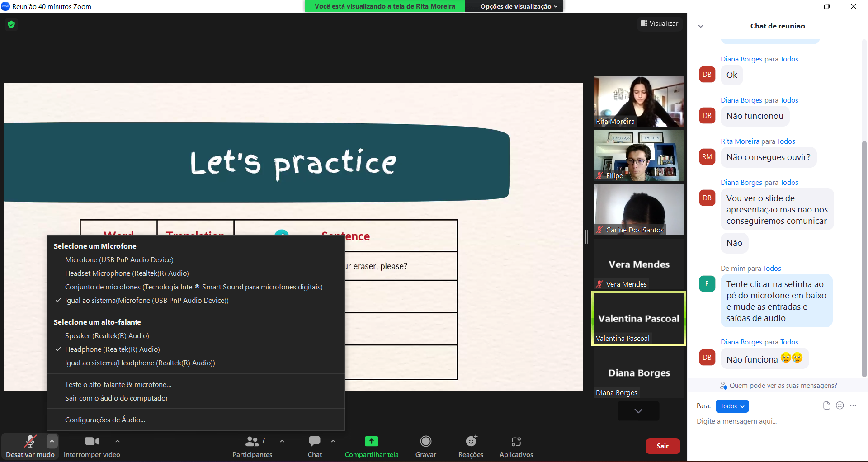The image size is (868, 462).
Task: Select Conjunto de microfones Intel Smart Sound
Action: [196, 287]
